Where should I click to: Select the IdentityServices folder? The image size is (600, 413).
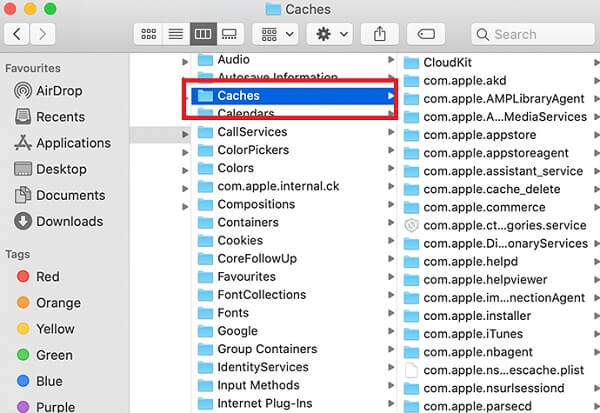(294, 367)
